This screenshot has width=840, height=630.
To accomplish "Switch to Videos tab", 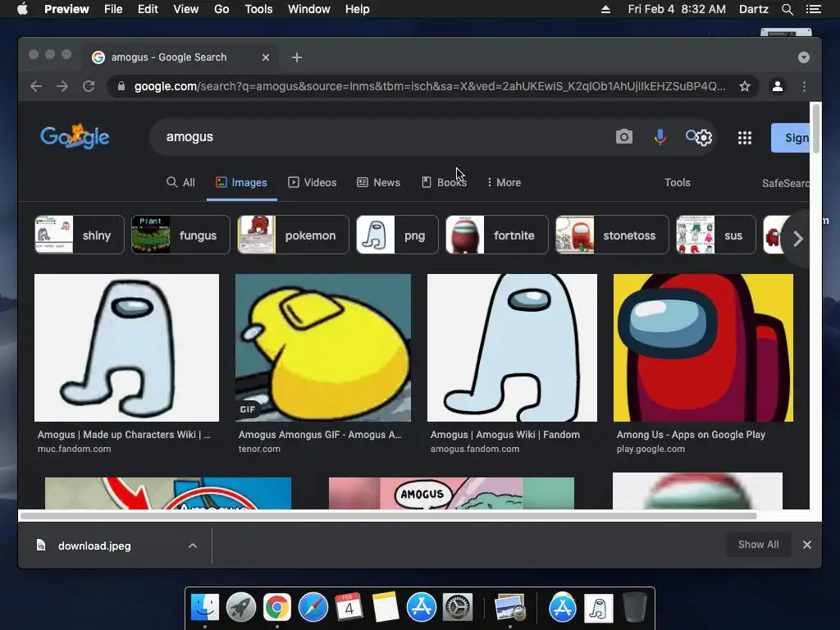I will [x=313, y=183].
